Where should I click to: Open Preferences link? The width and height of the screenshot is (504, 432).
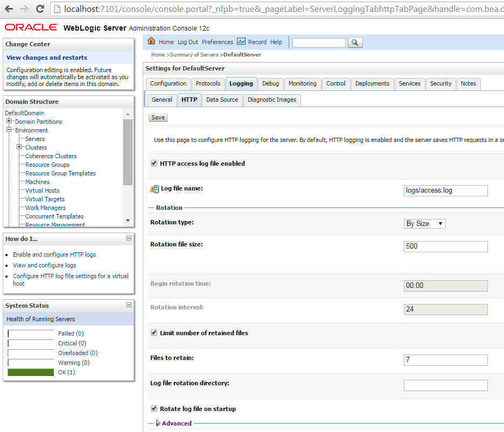coord(218,42)
